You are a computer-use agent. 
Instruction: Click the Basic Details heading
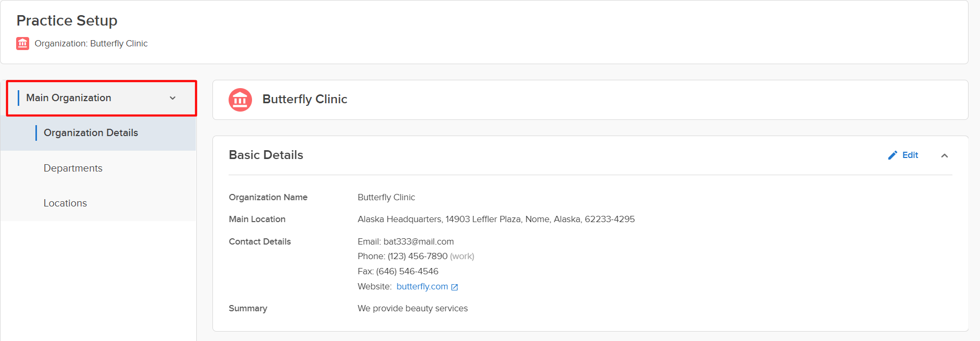[266, 155]
